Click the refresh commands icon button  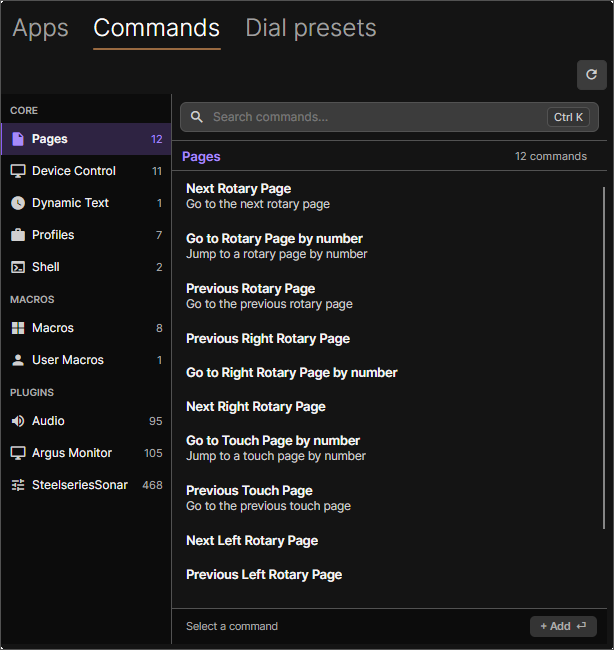592,75
